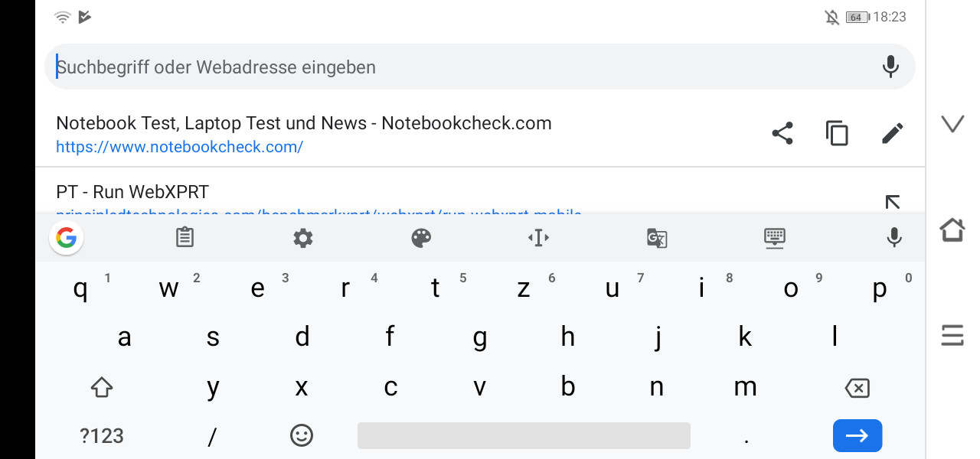Viewport: 980px width, 459px height.
Task: Toggle the Shift key
Action: 102,387
